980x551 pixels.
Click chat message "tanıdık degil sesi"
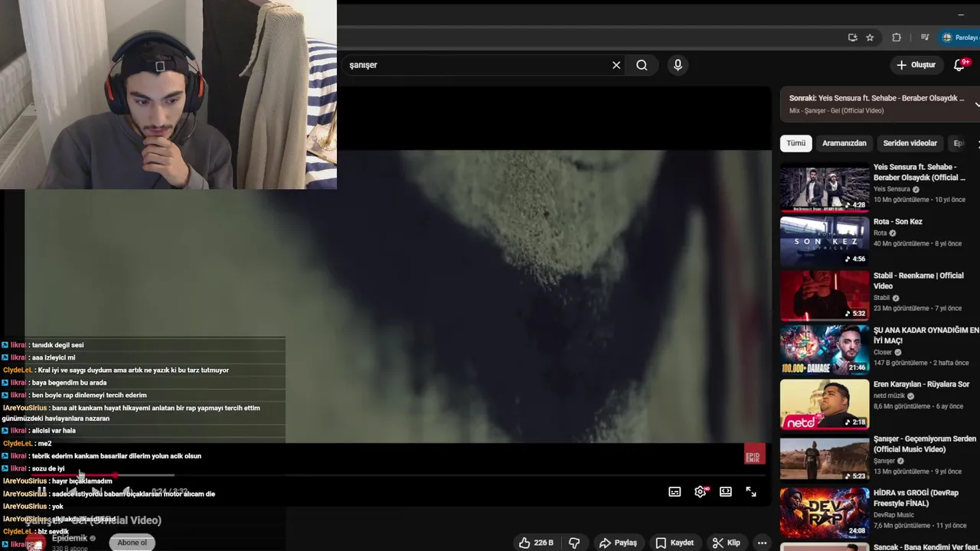(57, 345)
